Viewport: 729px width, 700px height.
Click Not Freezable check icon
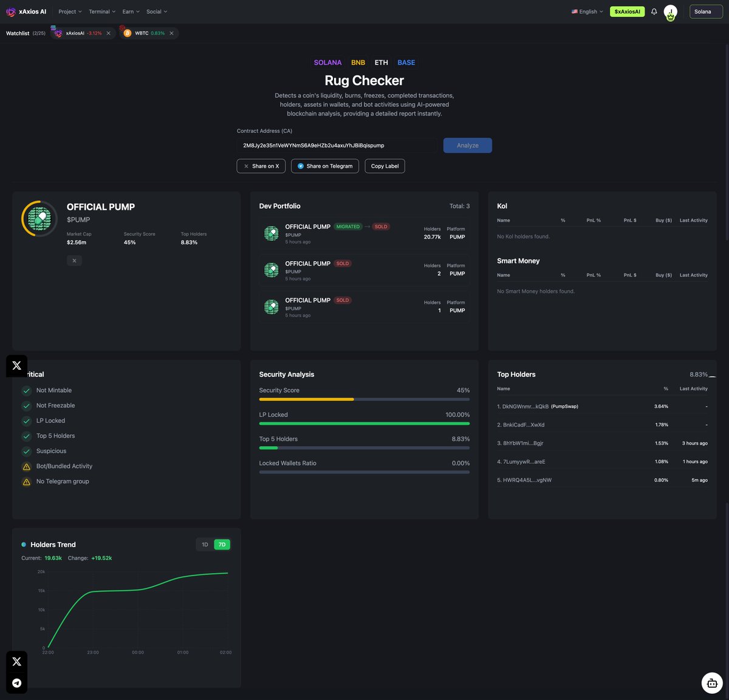click(x=26, y=406)
